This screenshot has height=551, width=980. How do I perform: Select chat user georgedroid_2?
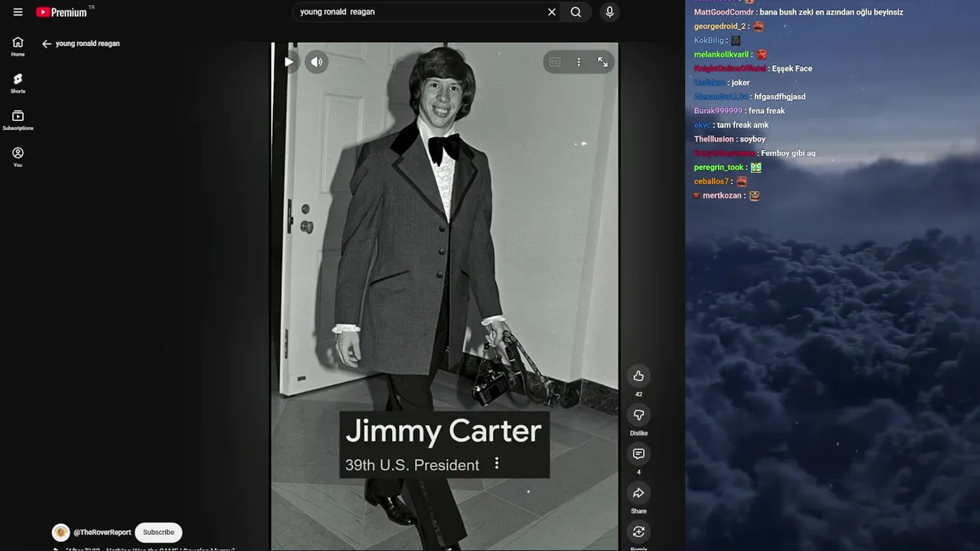pyautogui.click(x=720, y=26)
